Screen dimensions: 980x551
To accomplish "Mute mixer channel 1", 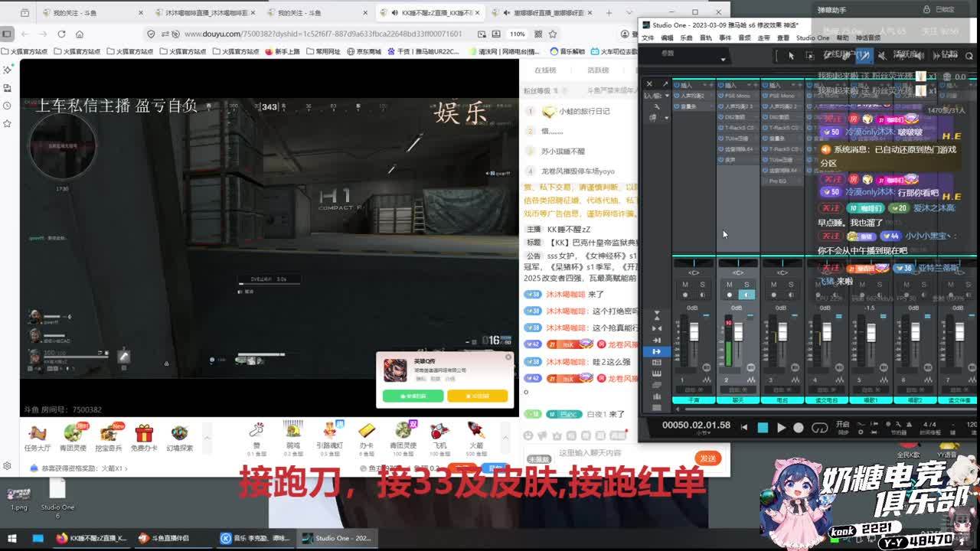I will tap(685, 285).
